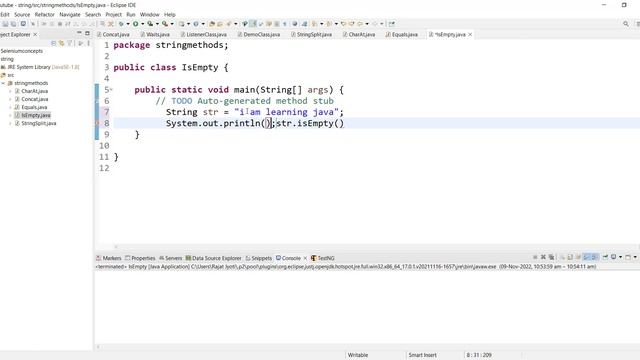The width and height of the screenshot is (640, 360).
Task: Open the Open Console dropdown arrow
Action: [x=635, y=257]
